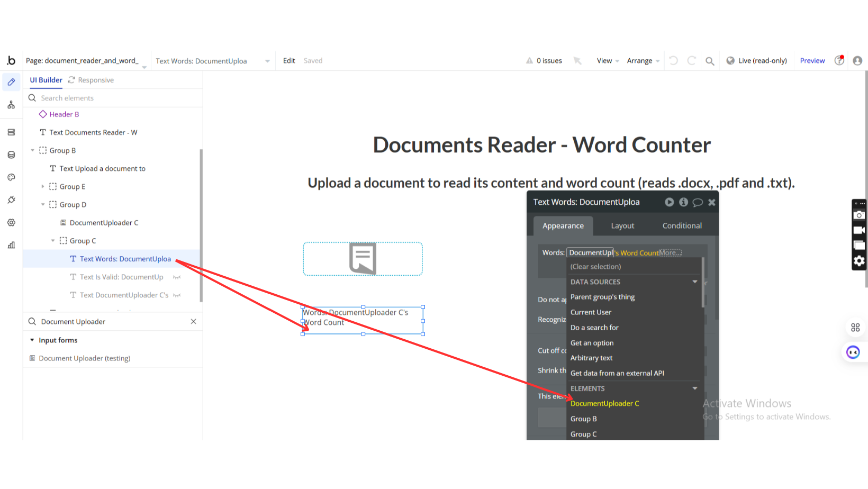
Task: Click the undo arrow in top toolbar
Action: (x=673, y=61)
